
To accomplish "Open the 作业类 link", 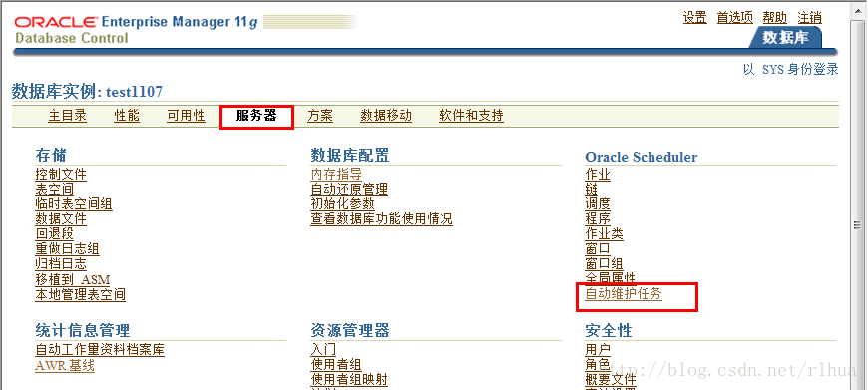I will pos(604,234).
